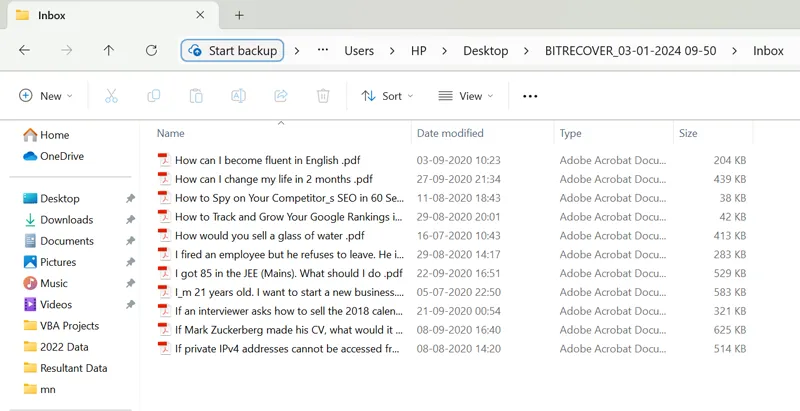Screen dimensions: 800x411
Task: Click the Copy icon in toolbar
Action: coord(153,96)
